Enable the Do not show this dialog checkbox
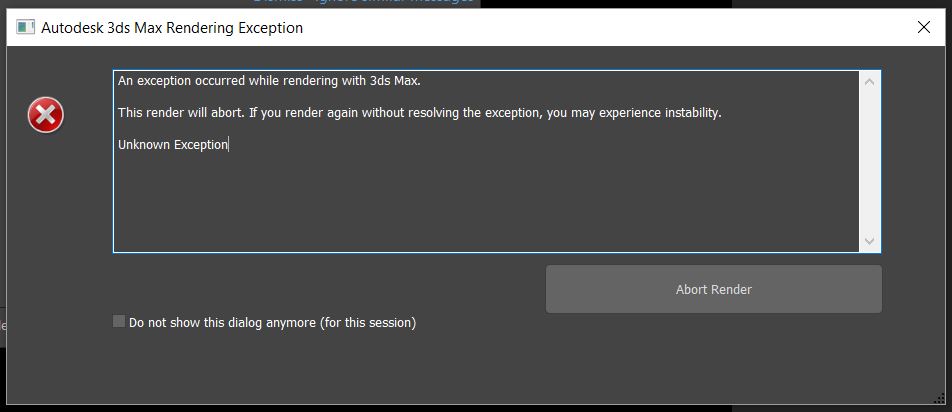 (x=119, y=322)
